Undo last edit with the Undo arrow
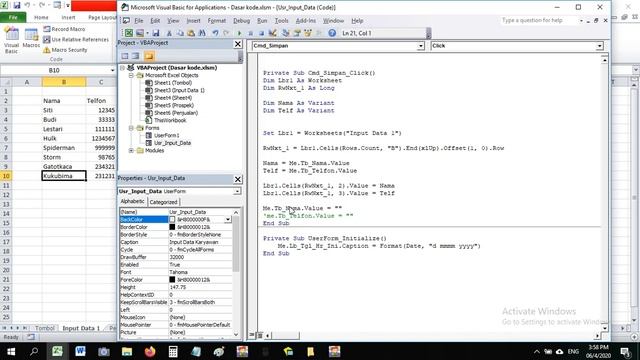This screenshot has height=360, width=640. [215, 33]
